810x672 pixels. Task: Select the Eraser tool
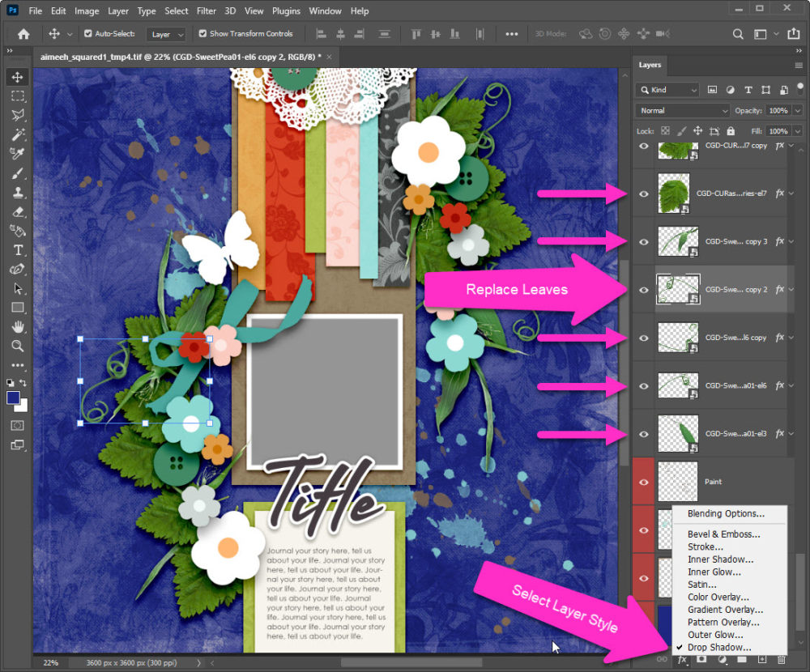coord(18,211)
